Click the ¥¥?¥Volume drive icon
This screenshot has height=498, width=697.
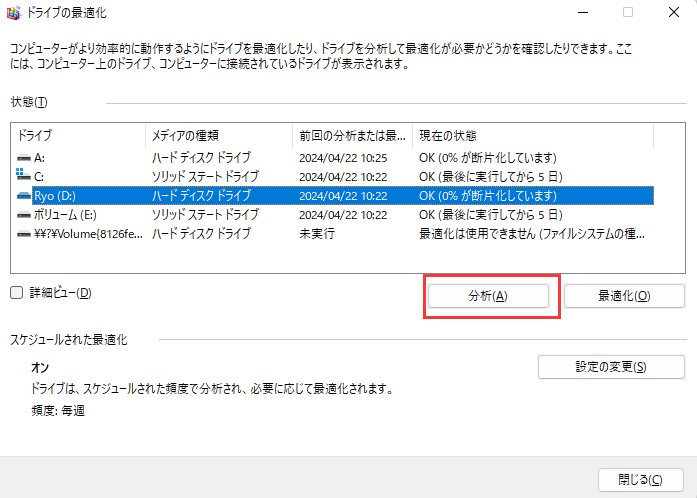[24, 234]
